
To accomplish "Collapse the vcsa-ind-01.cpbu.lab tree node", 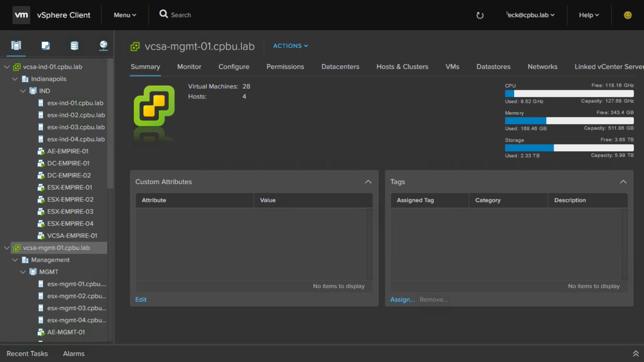I will pos(7,67).
